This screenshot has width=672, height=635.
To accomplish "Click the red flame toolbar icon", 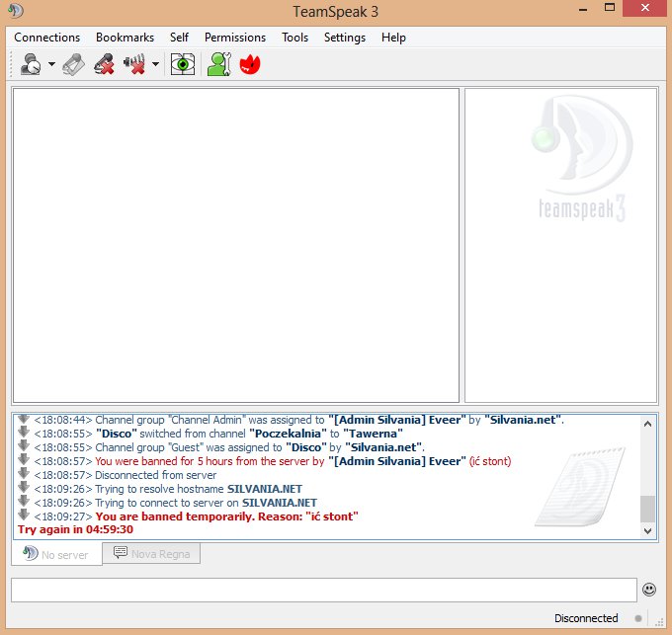I will pyautogui.click(x=250, y=64).
